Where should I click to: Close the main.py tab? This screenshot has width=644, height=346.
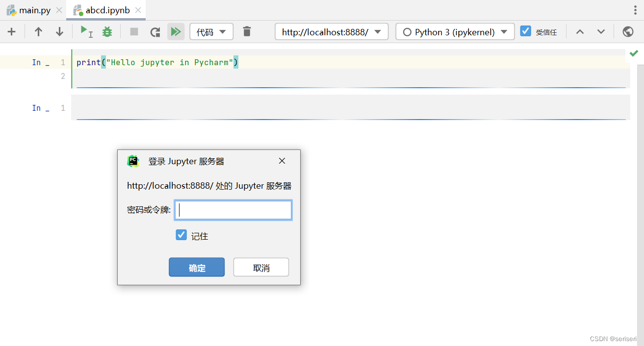tap(59, 10)
